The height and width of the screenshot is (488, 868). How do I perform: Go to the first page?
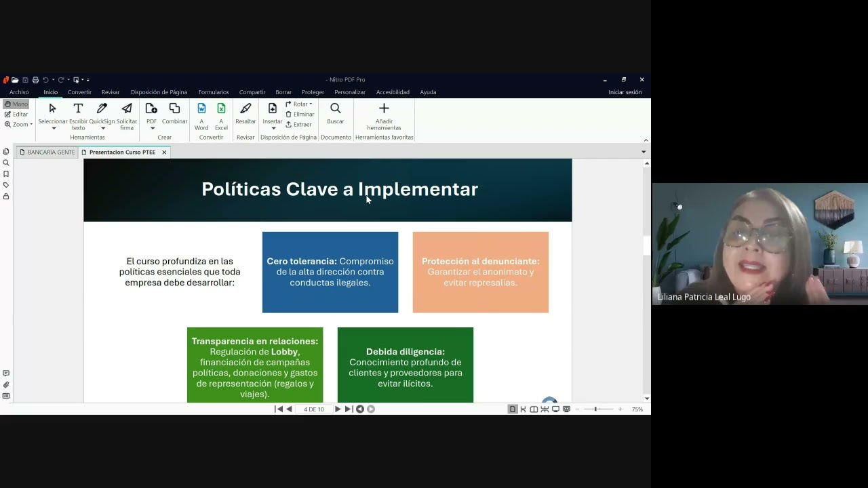279,409
